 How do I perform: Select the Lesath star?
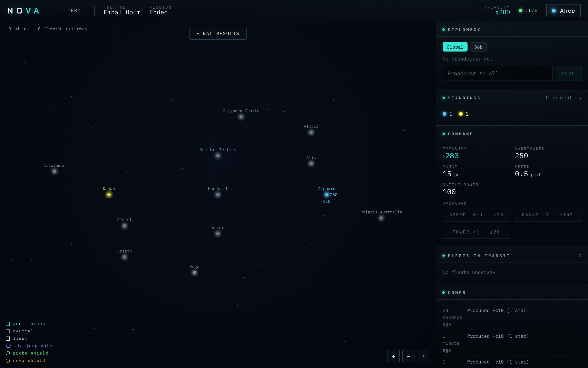click(x=124, y=257)
